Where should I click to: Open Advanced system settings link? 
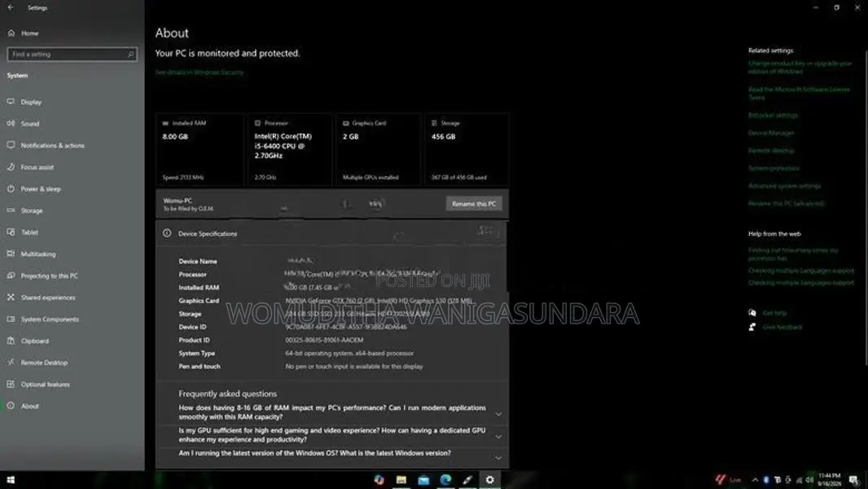(x=784, y=186)
